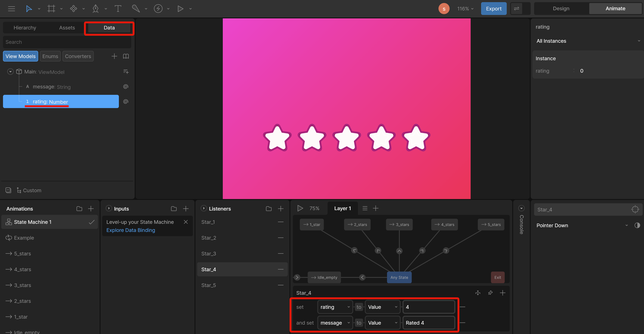Click the bind target icon for message
Viewport: 644px width, 334px height.
coord(126,87)
